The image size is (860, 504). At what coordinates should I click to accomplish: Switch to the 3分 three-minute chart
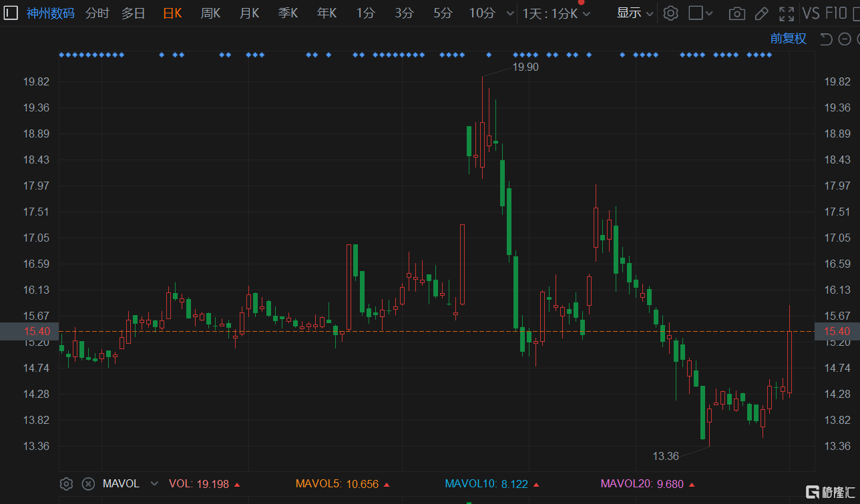[404, 13]
